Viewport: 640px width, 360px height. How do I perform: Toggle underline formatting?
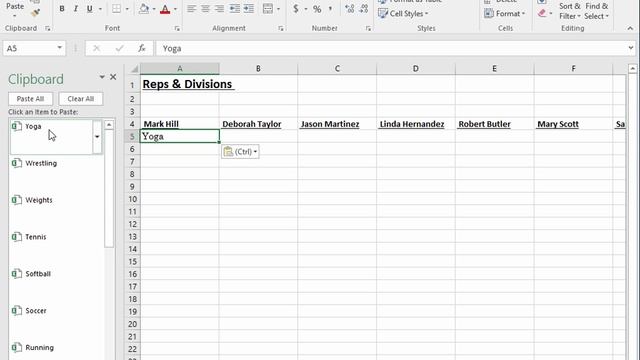coord(89,9)
